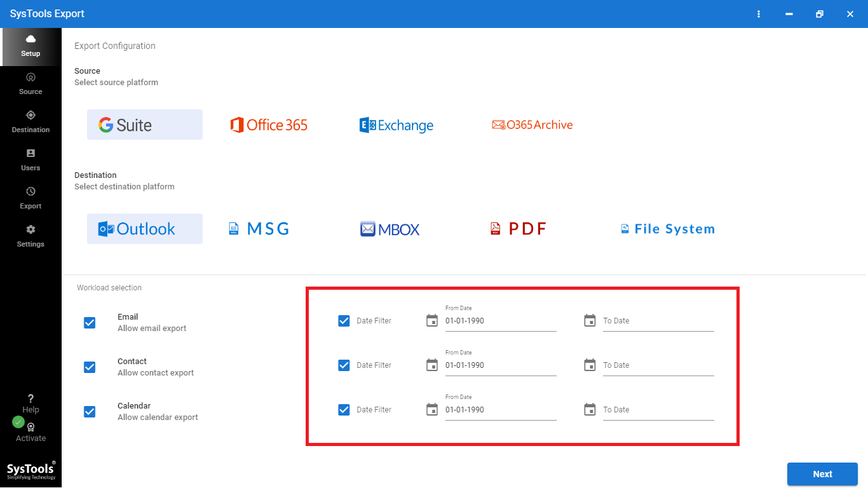Image resolution: width=868 pixels, height=488 pixels.
Task: Select G Suite as source platform
Action: (145, 125)
